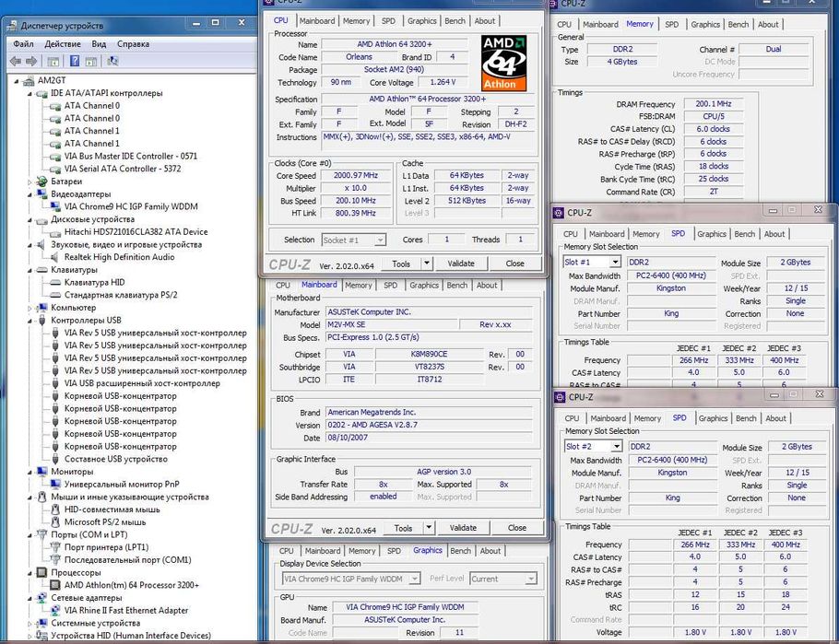Open the Slot #1 memory slot dropdown
This screenshot has width=839, height=644.
[x=615, y=262]
